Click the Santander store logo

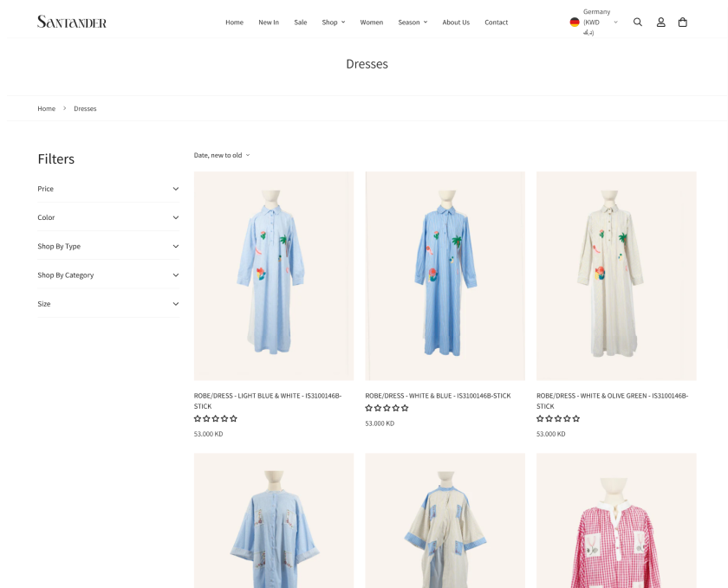click(72, 20)
